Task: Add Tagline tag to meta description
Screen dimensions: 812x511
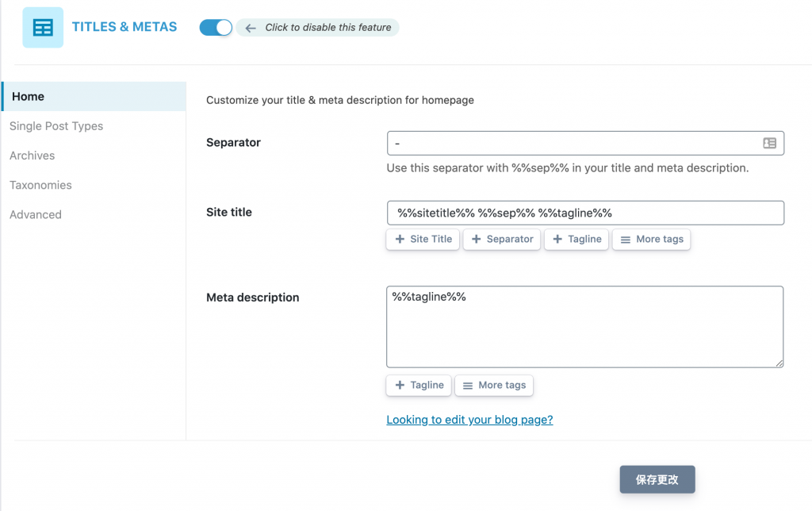Action: pyautogui.click(x=419, y=385)
